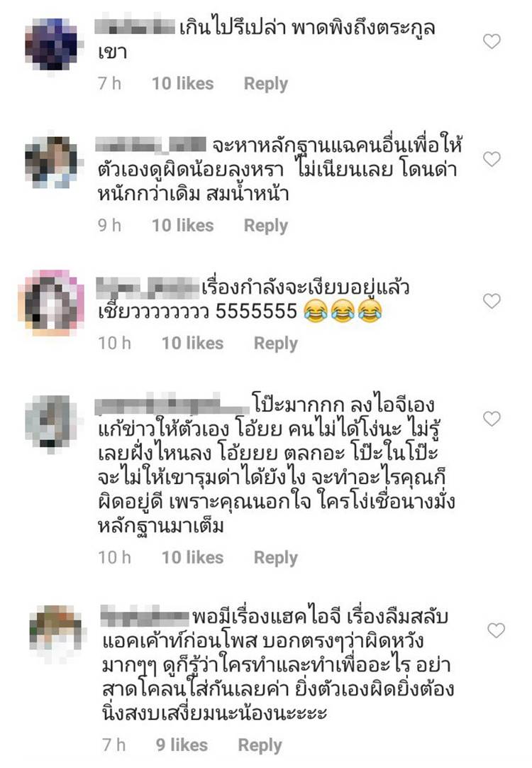Tap heart on the 9 h comment

tap(492, 159)
